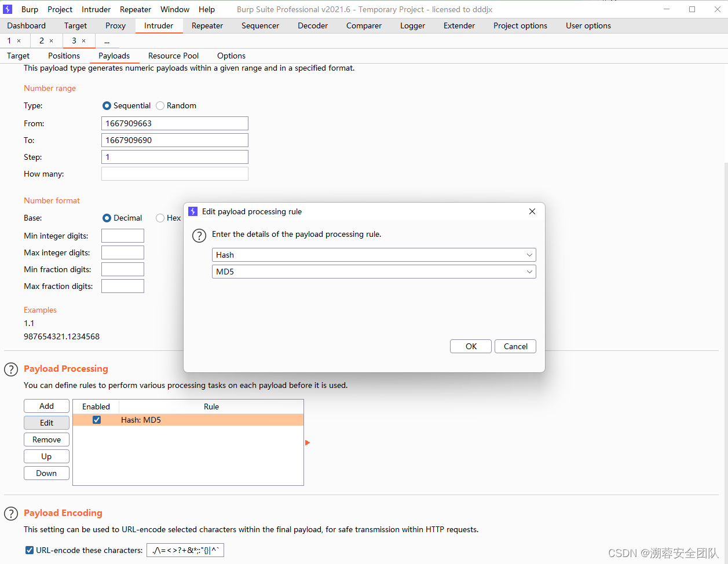The width and height of the screenshot is (728, 564).
Task: Click the Min fraction digits field
Action: [x=123, y=269]
